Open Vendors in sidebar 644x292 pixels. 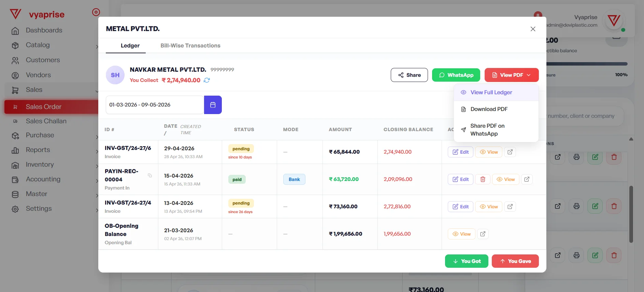pos(38,75)
